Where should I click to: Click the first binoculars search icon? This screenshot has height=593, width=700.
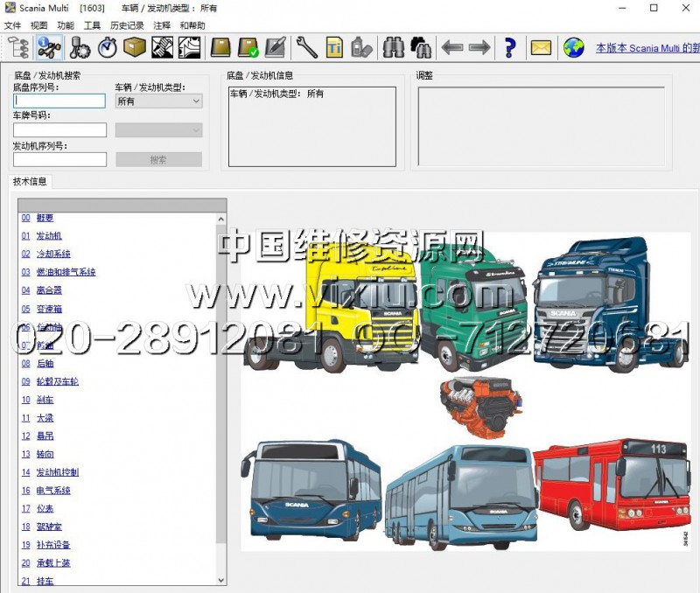393,46
